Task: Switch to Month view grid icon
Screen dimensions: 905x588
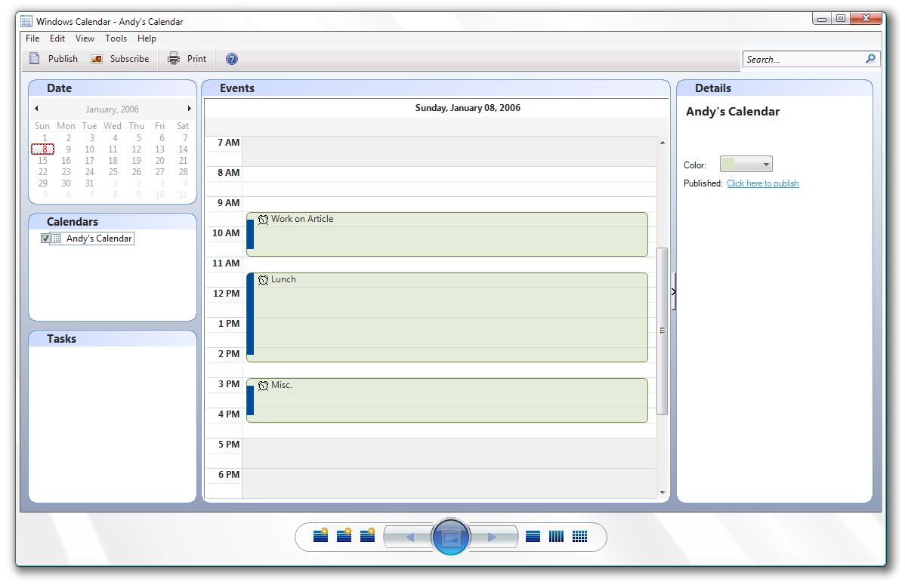Action: 580,537
